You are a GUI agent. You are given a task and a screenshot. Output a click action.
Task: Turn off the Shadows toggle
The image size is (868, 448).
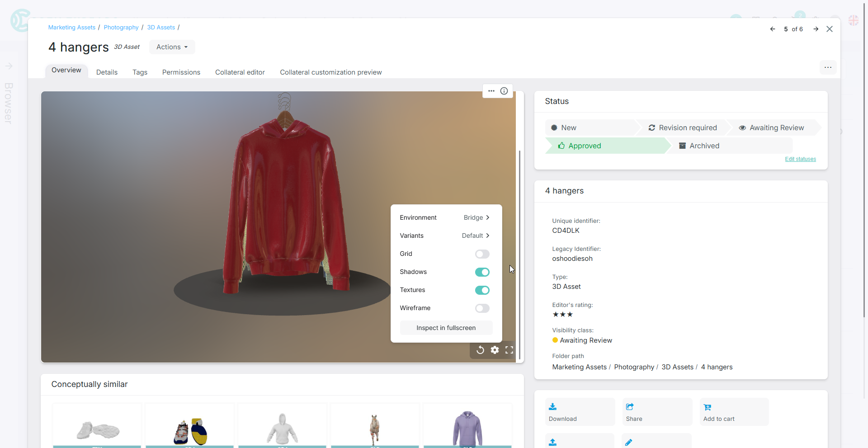pos(482,272)
